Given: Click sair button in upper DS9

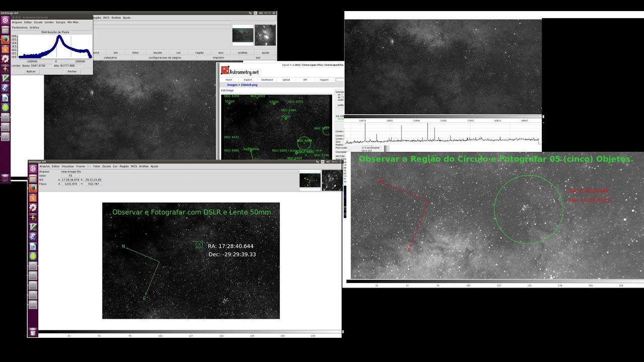Looking at the screenshot, I should (x=258, y=57).
